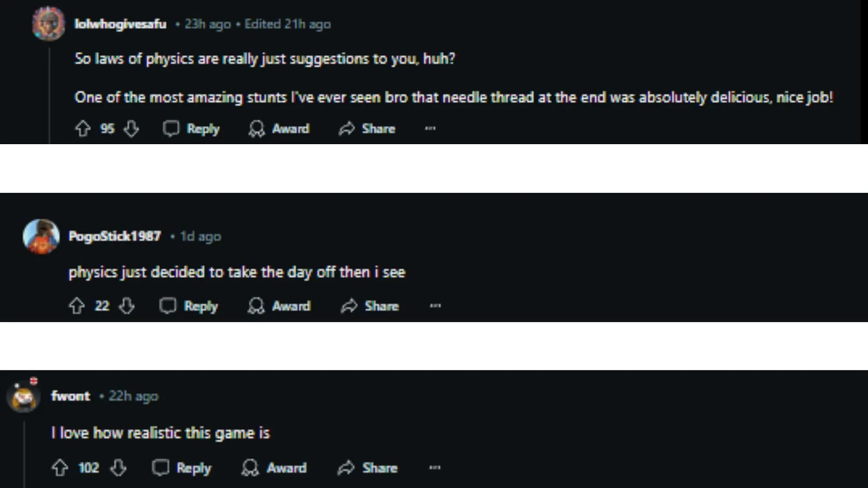Select Share on lolwhogivesafu's comment
868x488 pixels.
coord(378,128)
